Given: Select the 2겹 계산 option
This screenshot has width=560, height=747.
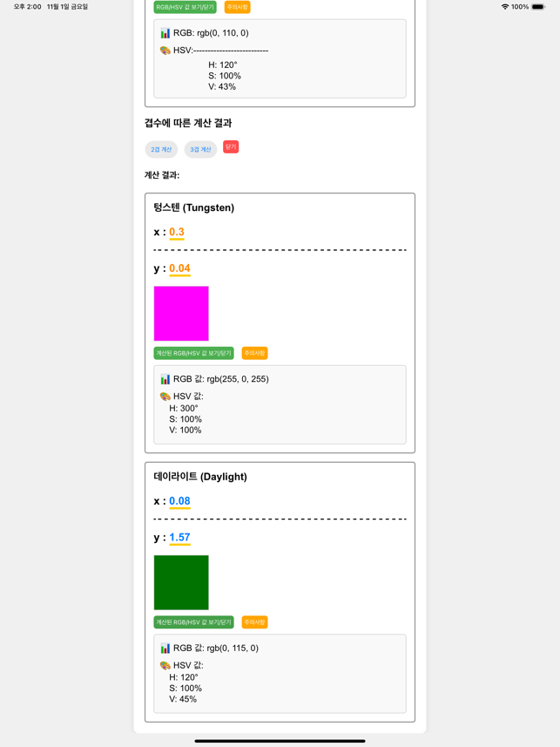Looking at the screenshot, I should (x=161, y=150).
